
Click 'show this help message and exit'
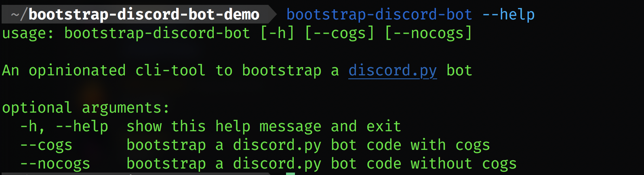[x=264, y=126]
